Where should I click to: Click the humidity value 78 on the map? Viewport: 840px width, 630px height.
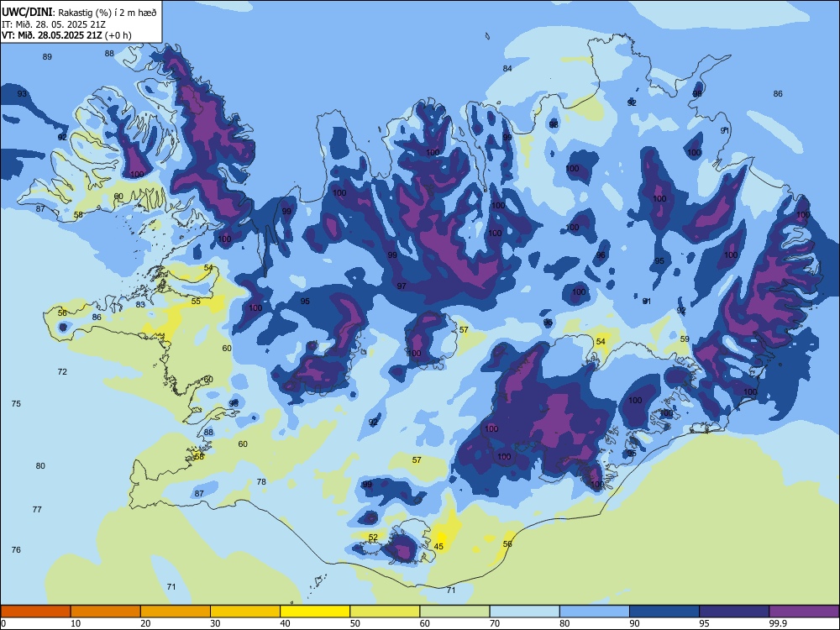(x=261, y=481)
